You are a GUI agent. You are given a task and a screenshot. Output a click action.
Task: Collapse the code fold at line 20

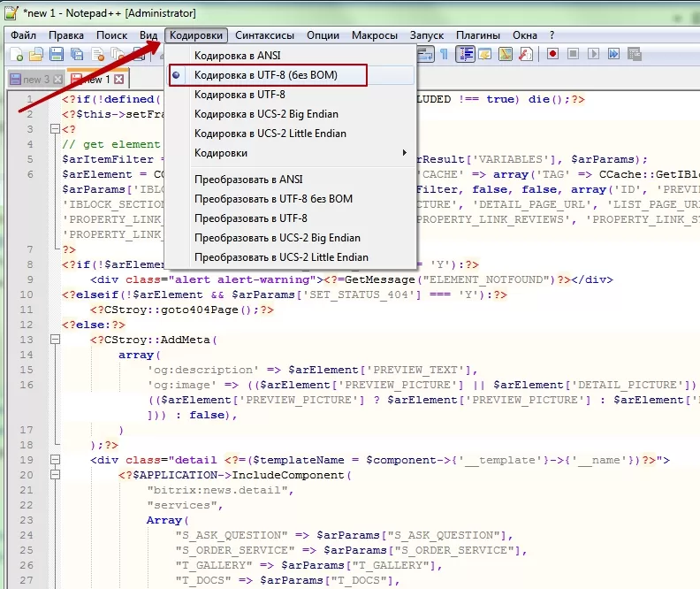55,475
